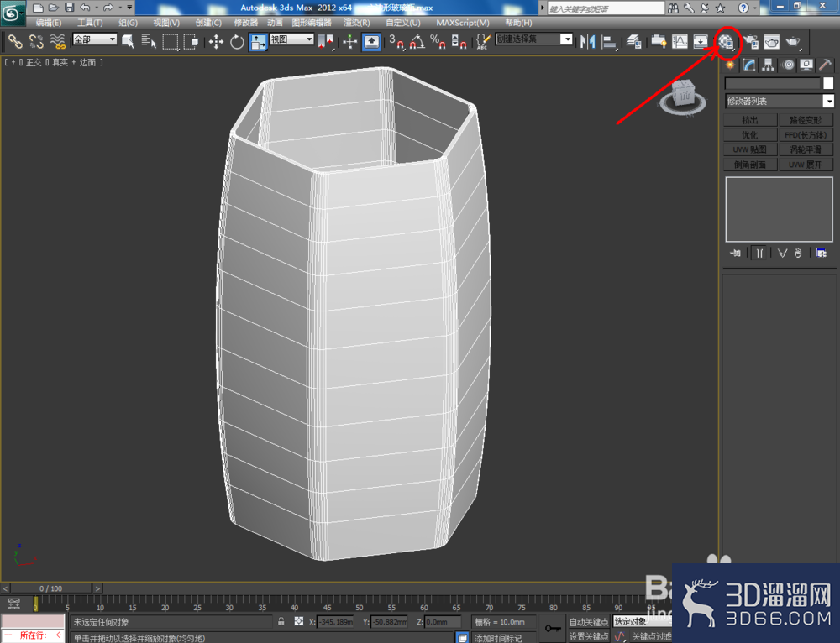Toggle the Angle Snap button

(417, 41)
